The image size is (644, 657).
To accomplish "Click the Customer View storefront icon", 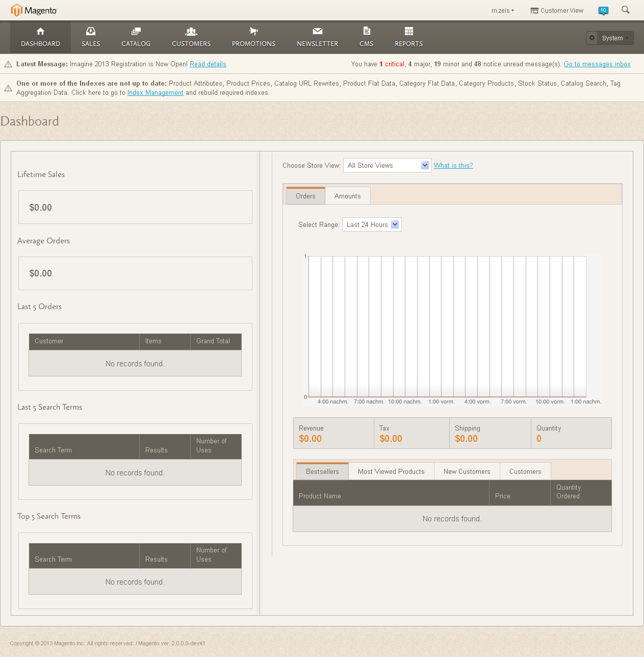I will [x=534, y=11].
